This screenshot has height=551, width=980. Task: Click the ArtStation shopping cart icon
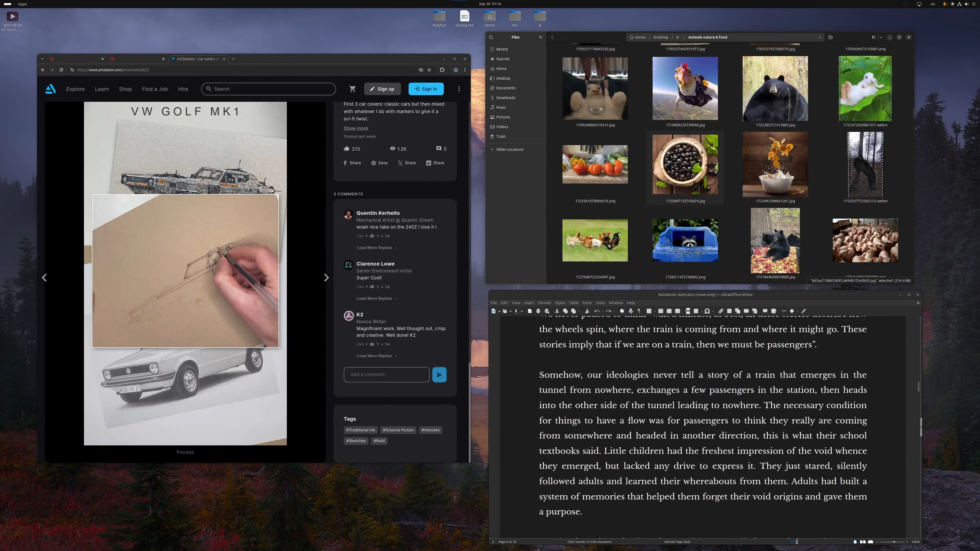click(x=352, y=89)
